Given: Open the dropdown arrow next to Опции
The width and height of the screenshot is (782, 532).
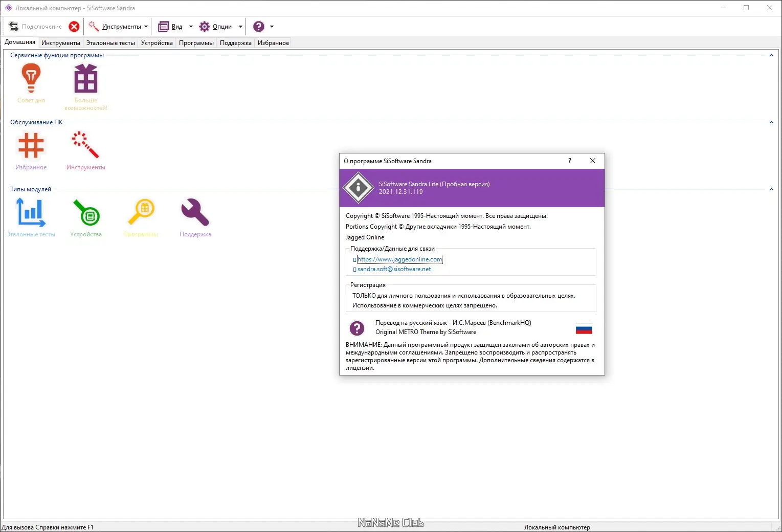Looking at the screenshot, I should coord(240,27).
